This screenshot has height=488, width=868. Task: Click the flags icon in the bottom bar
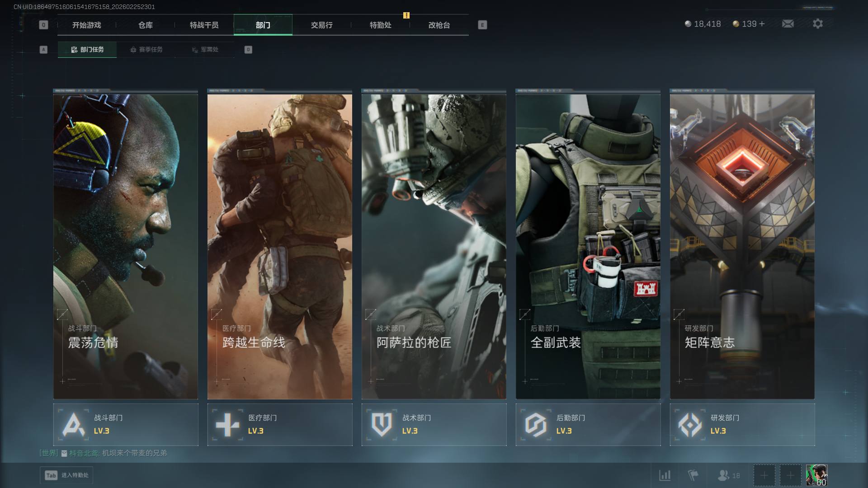(x=693, y=475)
